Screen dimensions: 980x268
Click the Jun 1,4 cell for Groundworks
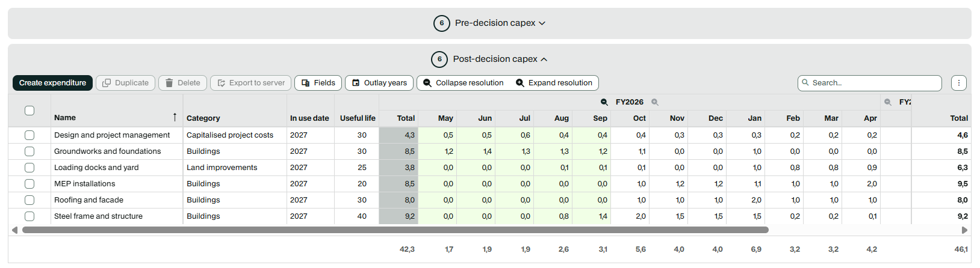tap(476, 151)
